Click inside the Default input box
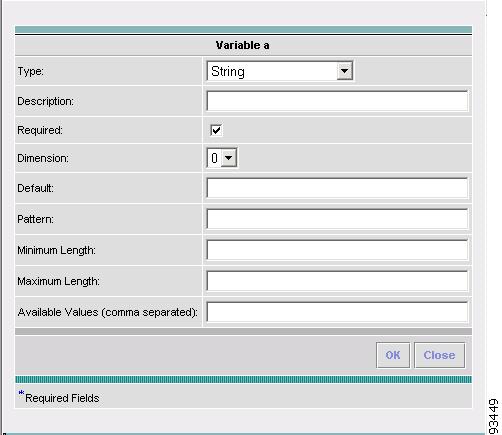This screenshot has width=502, height=435. click(x=337, y=188)
